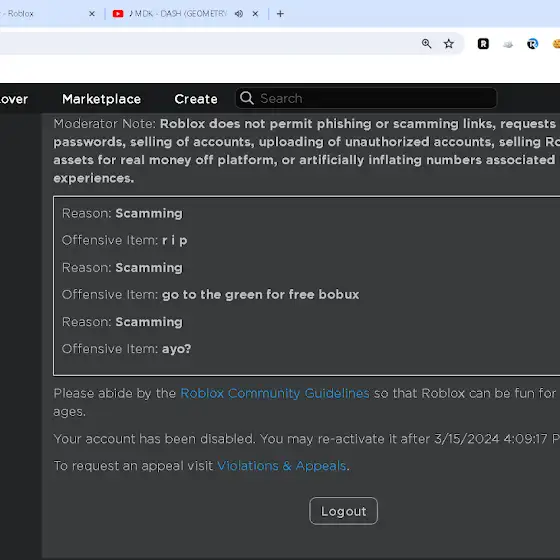
Task: Click the 'Offensive Item: r i p' text
Action: (124, 240)
